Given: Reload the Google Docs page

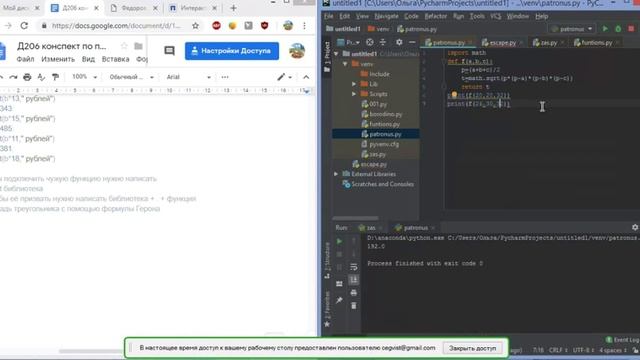Looking at the screenshot, I should tap(24, 26).
